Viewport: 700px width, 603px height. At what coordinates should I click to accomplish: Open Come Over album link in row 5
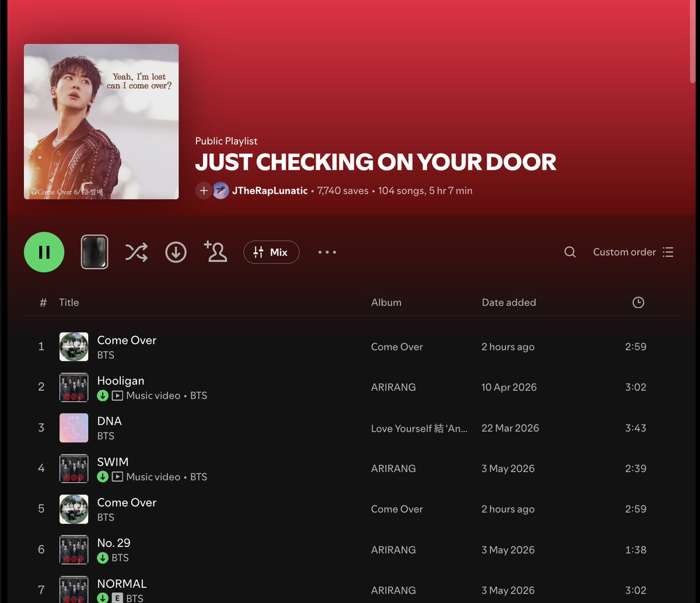coord(397,509)
